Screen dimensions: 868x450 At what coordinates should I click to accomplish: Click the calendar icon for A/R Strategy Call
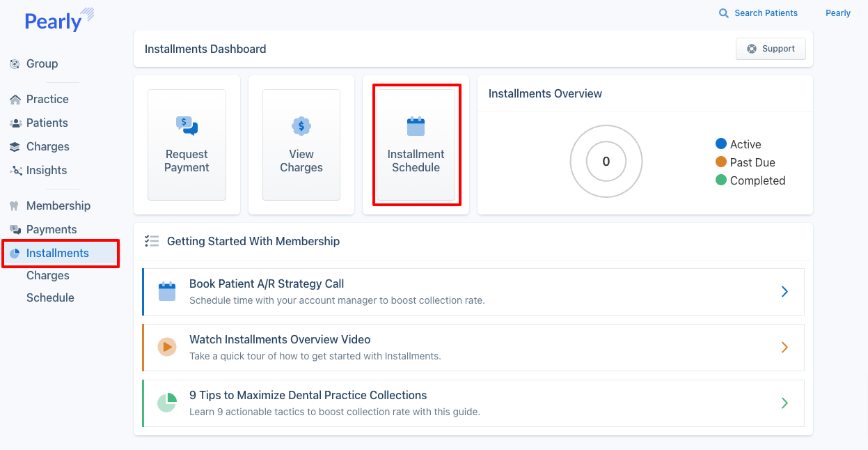pyautogui.click(x=167, y=291)
